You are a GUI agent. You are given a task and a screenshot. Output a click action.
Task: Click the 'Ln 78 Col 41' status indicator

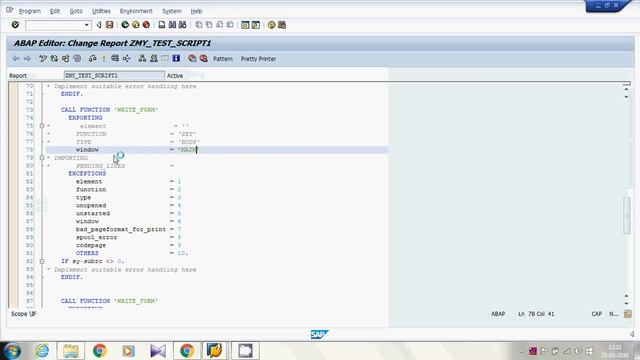pyautogui.click(x=536, y=314)
